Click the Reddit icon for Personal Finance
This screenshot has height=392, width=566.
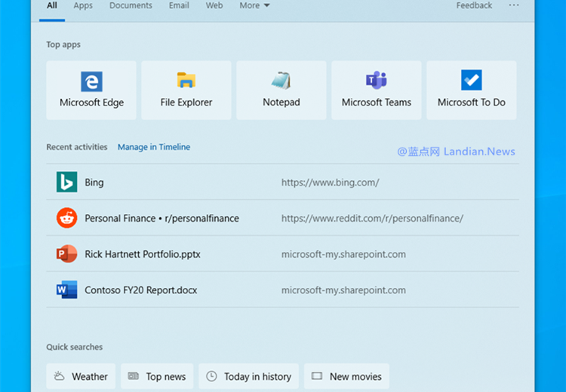pos(66,218)
